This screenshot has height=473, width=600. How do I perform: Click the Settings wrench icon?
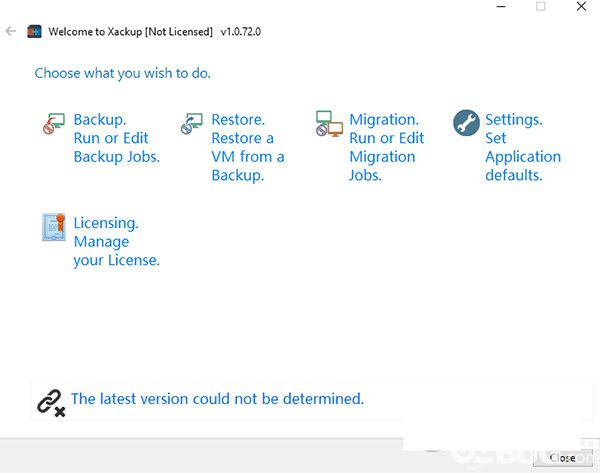[466, 123]
